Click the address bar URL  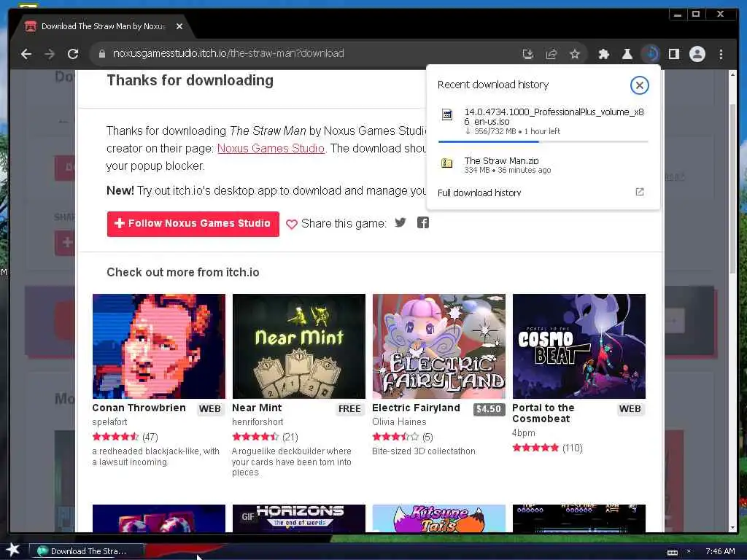point(228,53)
